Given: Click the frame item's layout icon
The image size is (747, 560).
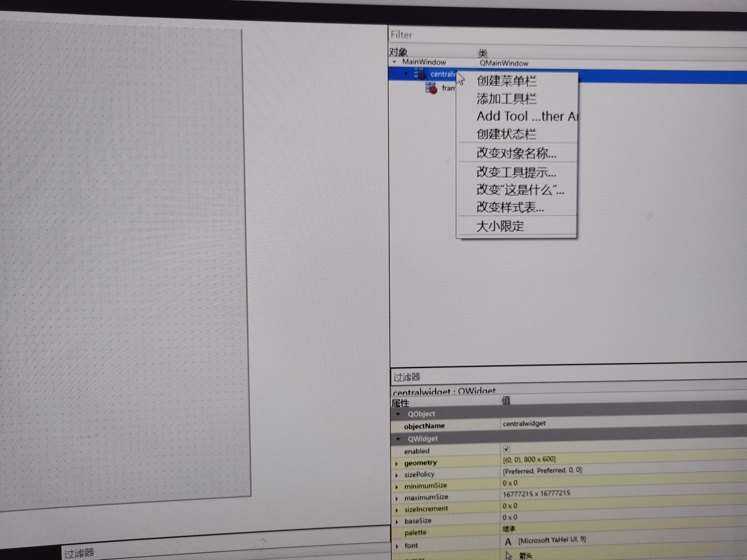Looking at the screenshot, I should [x=431, y=88].
